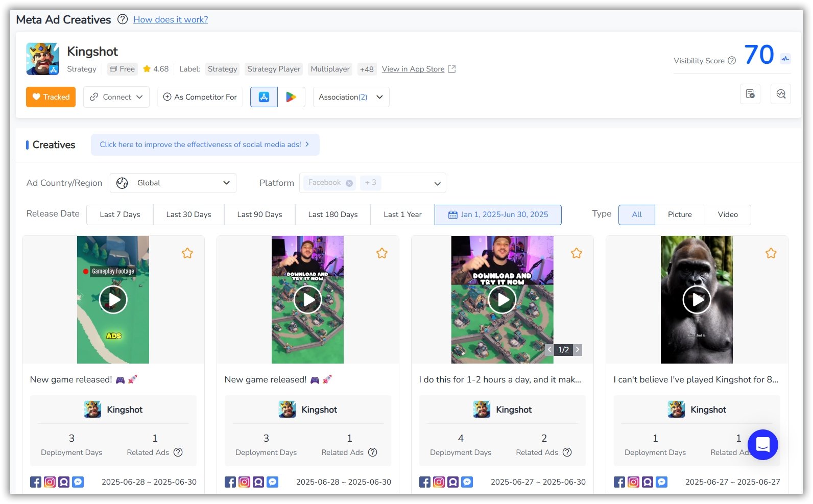This screenshot has width=813, height=504.
Task: Star the gorilla creative card
Action: coord(771,253)
